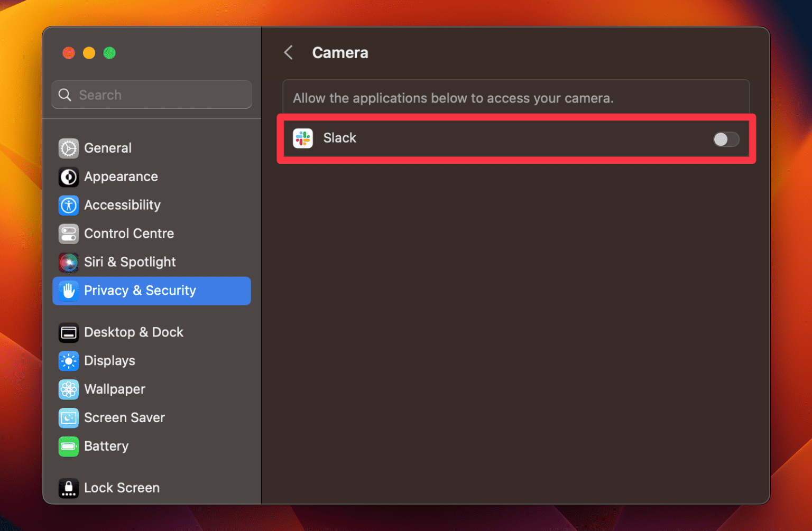Click the Privacy & Security hand icon
812x531 pixels.
click(x=68, y=291)
